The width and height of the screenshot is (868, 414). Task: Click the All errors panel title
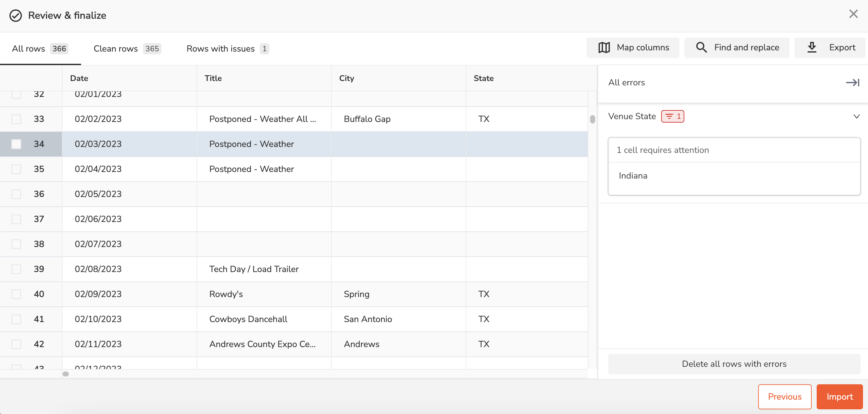coord(626,83)
